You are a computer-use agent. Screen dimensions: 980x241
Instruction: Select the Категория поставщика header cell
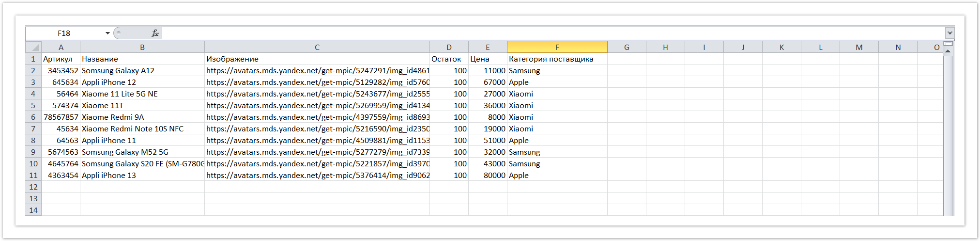pos(557,59)
